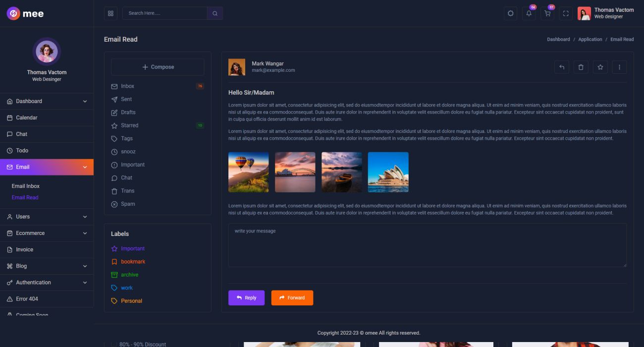The width and height of the screenshot is (644, 347).
Task: Toggle theme with the sun icon
Action: (511, 13)
